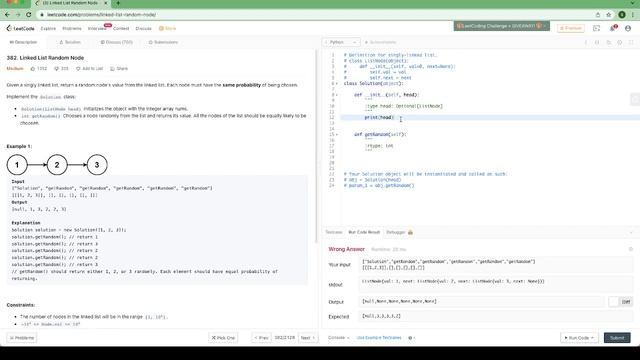Open the Problems menu item

(x=72, y=29)
